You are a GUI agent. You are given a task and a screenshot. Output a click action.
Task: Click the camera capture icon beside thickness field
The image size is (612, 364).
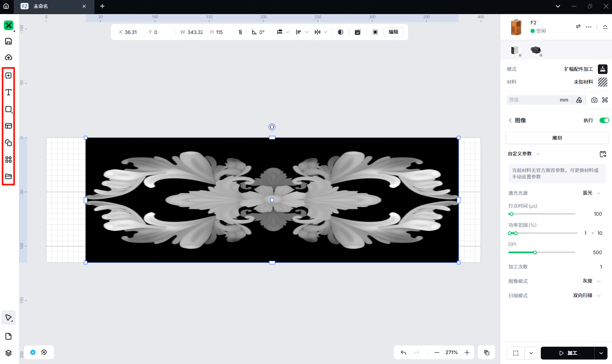pos(594,100)
